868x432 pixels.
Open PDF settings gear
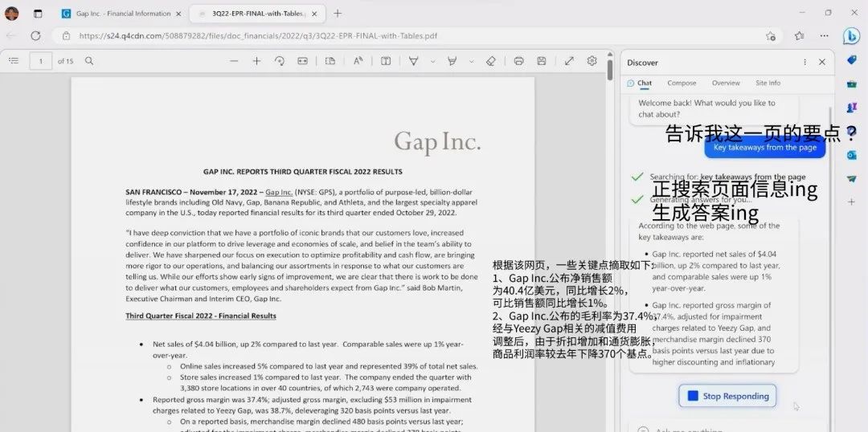tap(592, 61)
